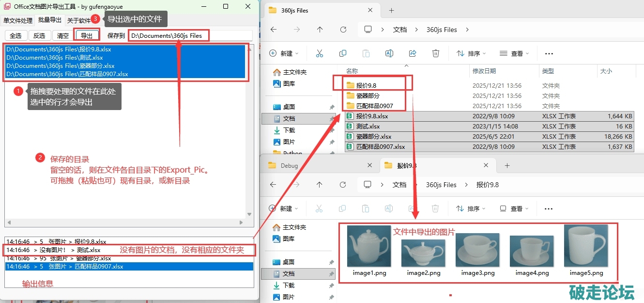Screen dimensions: 644x303
Task: Go up one level from the 报价9.8 folder
Action: [320, 185]
